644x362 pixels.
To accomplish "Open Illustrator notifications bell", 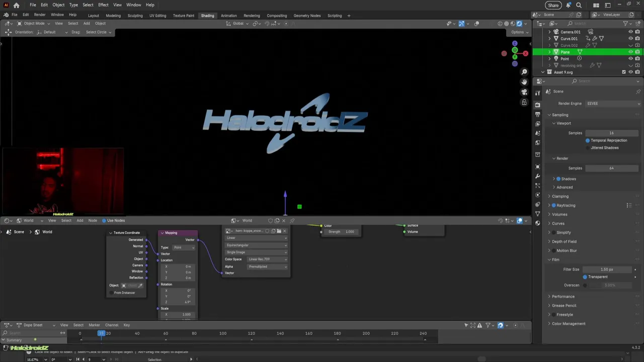I will (x=569, y=5).
